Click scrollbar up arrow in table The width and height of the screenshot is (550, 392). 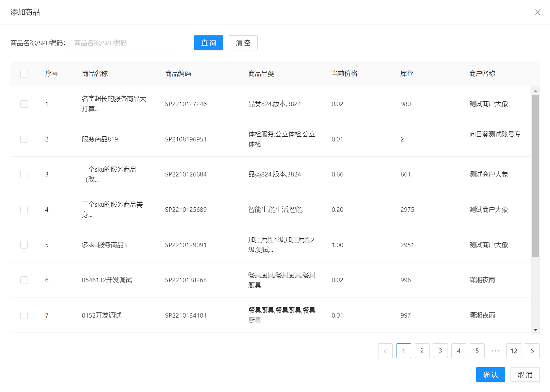[535, 91]
